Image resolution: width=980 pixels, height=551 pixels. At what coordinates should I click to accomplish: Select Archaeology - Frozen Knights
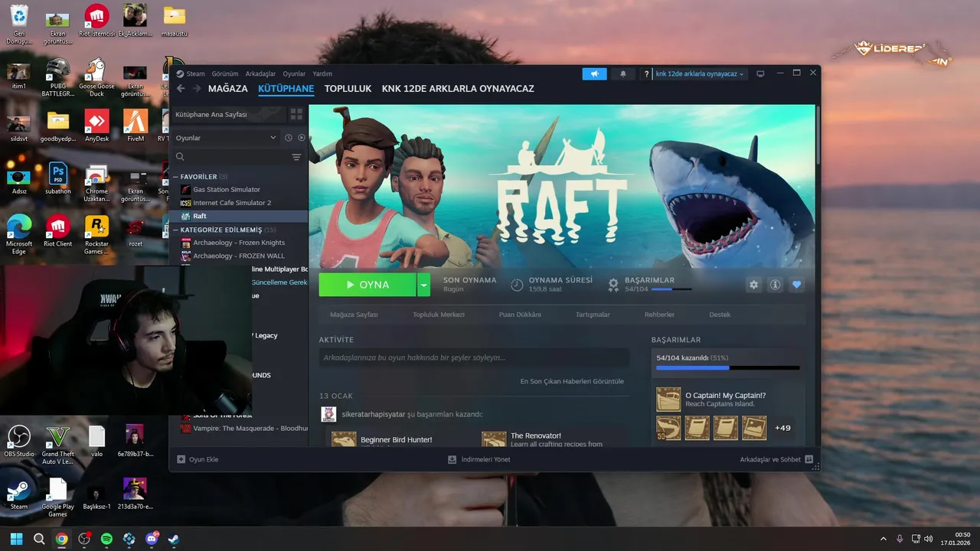[x=239, y=243]
